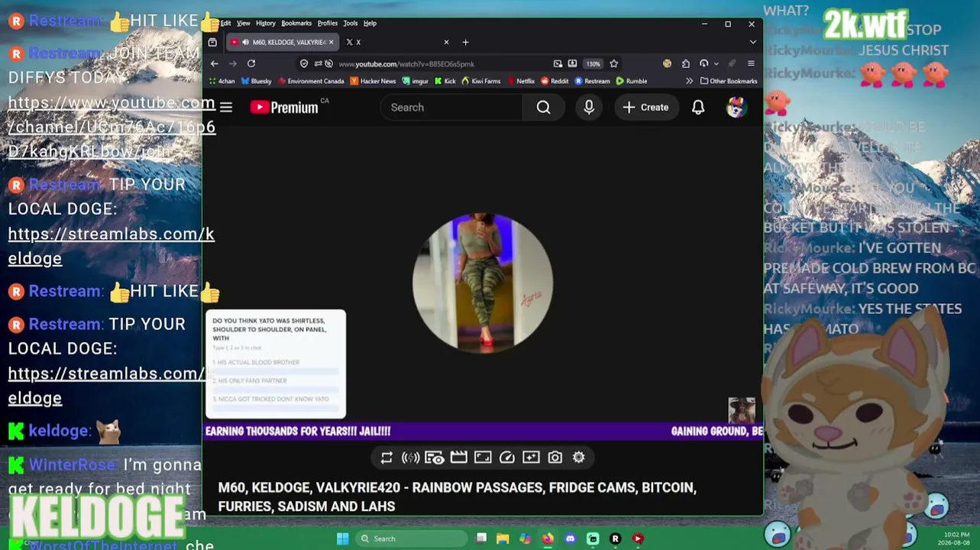Click the YouTube search magnifier button

(x=543, y=108)
